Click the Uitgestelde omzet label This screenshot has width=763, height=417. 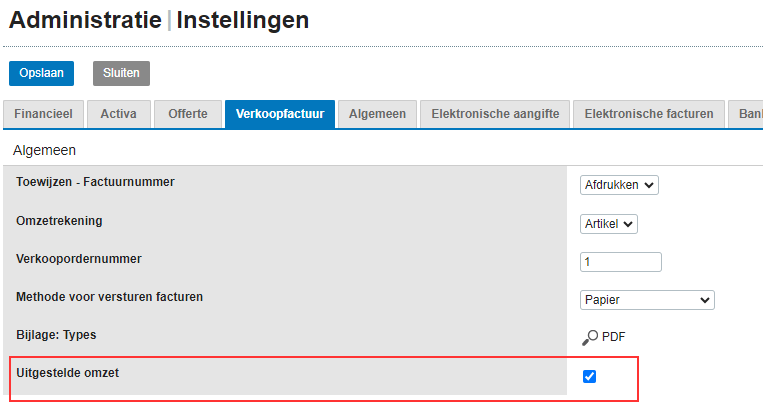tap(68, 373)
